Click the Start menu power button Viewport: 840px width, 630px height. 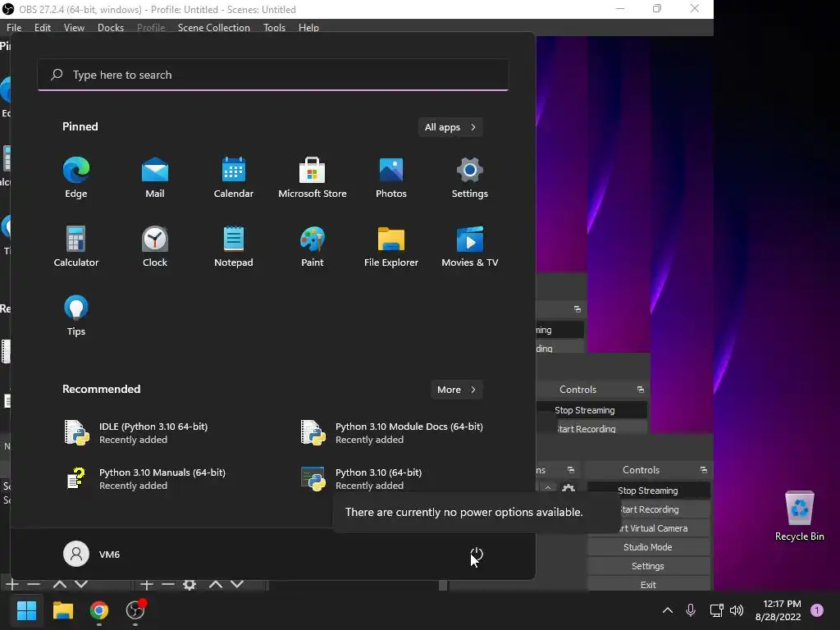pos(477,554)
